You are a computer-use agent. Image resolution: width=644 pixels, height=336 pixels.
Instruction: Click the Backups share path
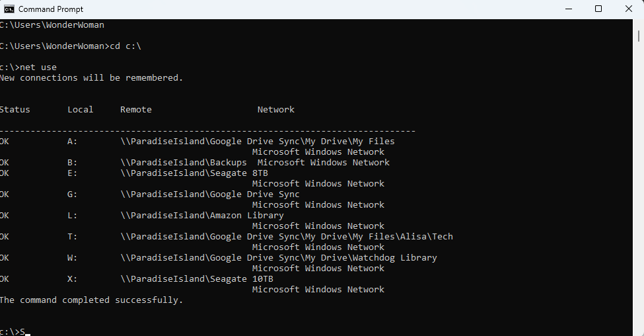(x=184, y=163)
